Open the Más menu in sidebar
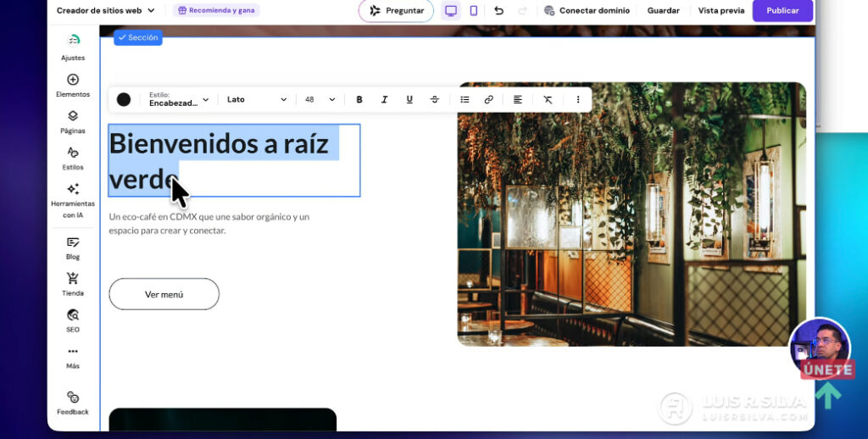868x439 pixels. [73, 358]
